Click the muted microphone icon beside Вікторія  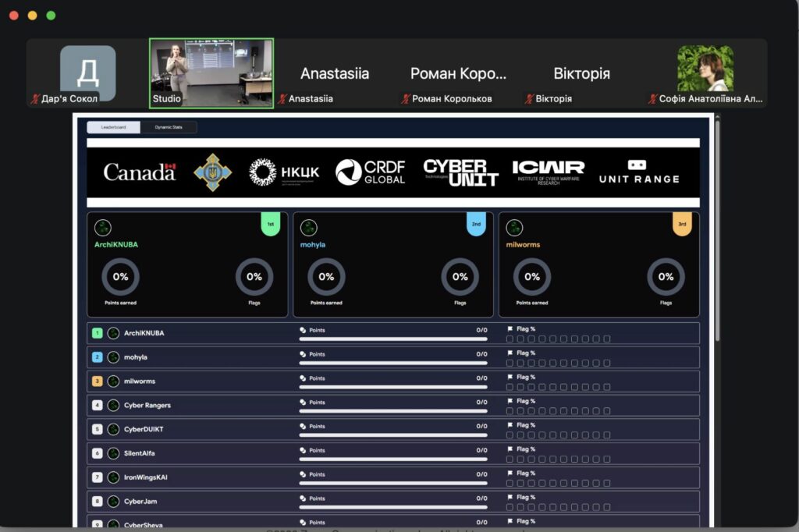click(530, 99)
